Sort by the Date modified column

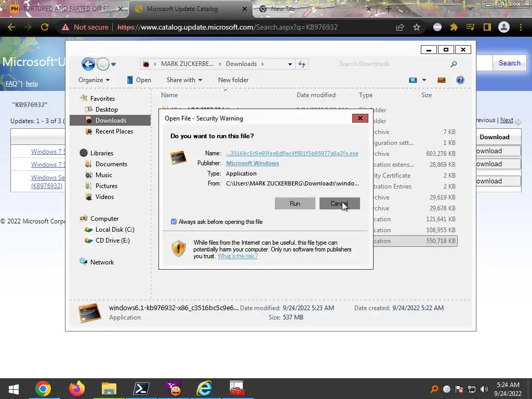(x=316, y=95)
